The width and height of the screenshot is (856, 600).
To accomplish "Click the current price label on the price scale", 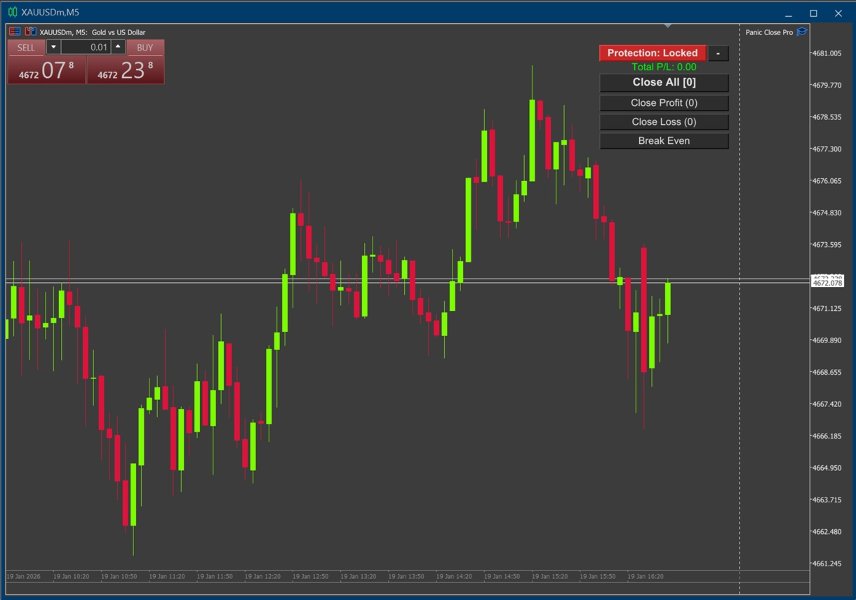I will (x=828, y=281).
